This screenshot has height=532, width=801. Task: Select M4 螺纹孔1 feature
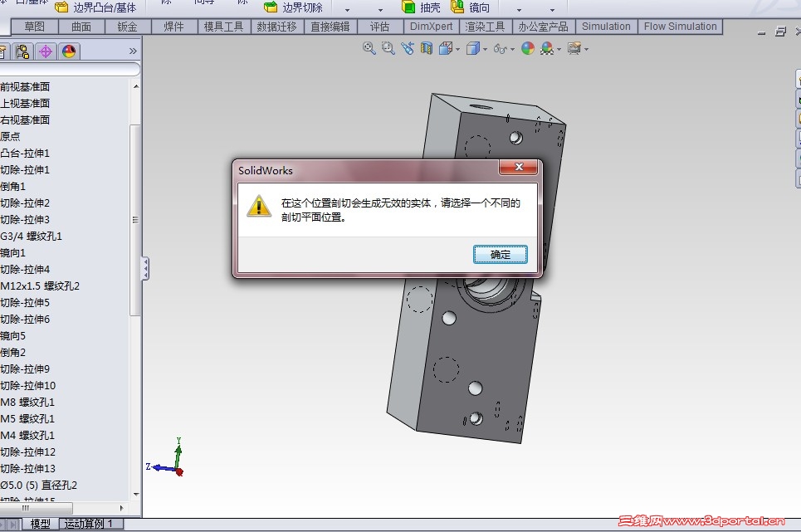tap(27, 435)
